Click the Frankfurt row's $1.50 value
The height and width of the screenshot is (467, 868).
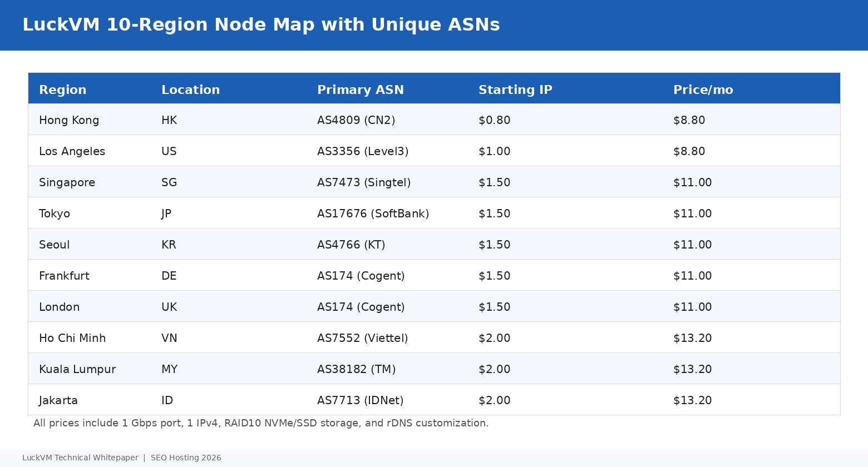[495, 276]
